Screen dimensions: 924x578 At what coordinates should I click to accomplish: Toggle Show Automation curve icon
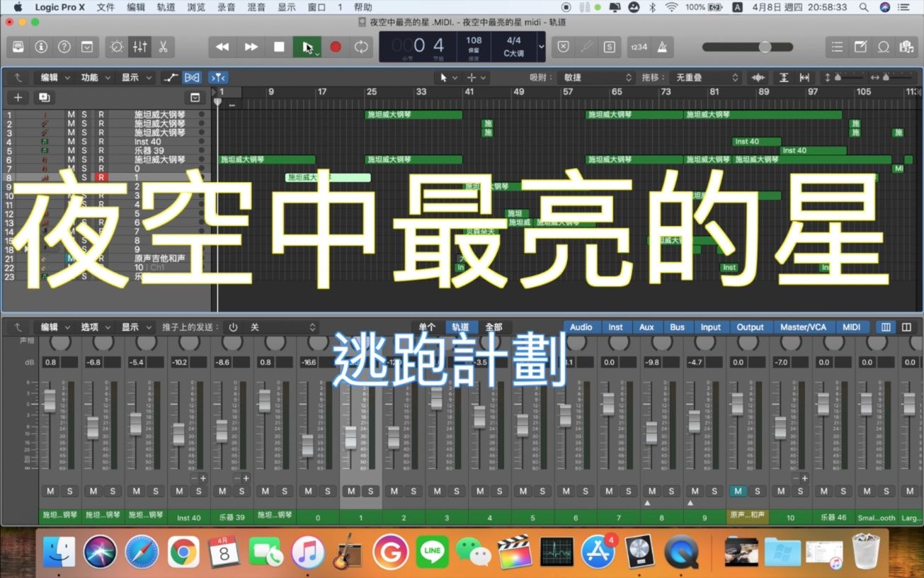171,77
